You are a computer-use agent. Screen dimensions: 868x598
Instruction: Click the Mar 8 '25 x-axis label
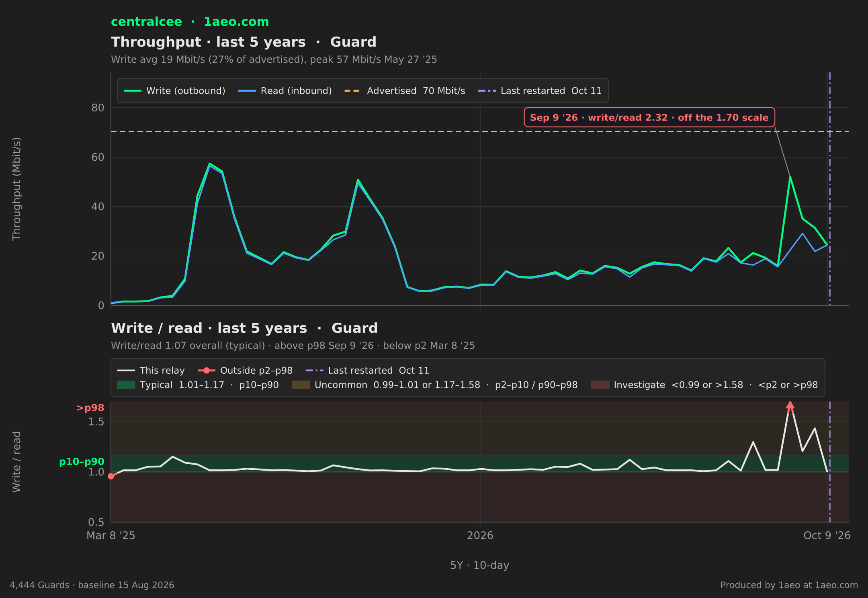(x=111, y=535)
